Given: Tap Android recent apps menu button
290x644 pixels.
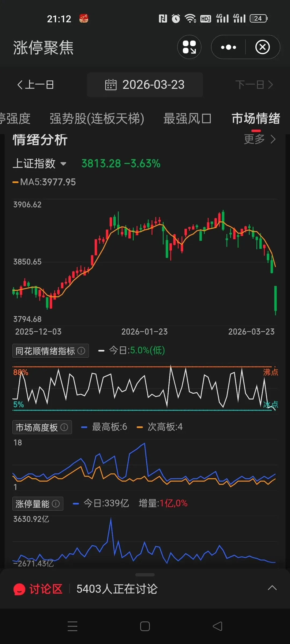Looking at the screenshot, I should [x=73, y=626].
